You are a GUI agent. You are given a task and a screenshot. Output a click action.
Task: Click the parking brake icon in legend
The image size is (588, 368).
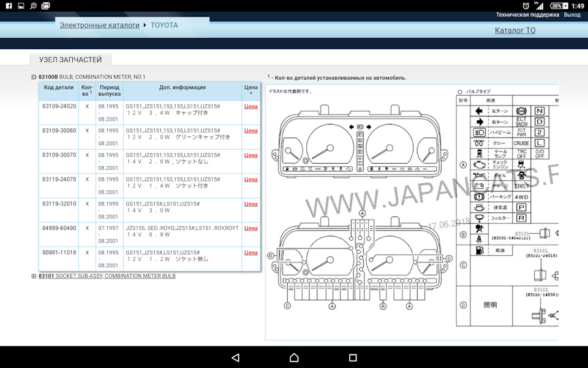coord(479,196)
